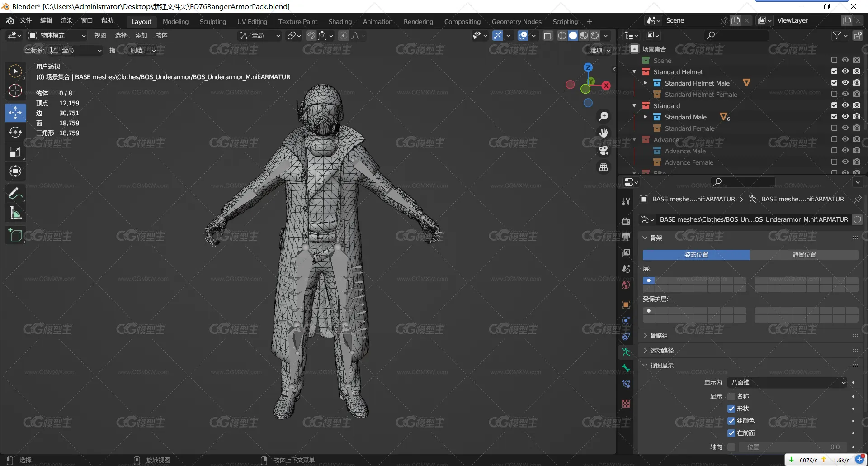This screenshot has height=466, width=868.
Task: Check the Names display checkbox
Action: click(x=731, y=396)
